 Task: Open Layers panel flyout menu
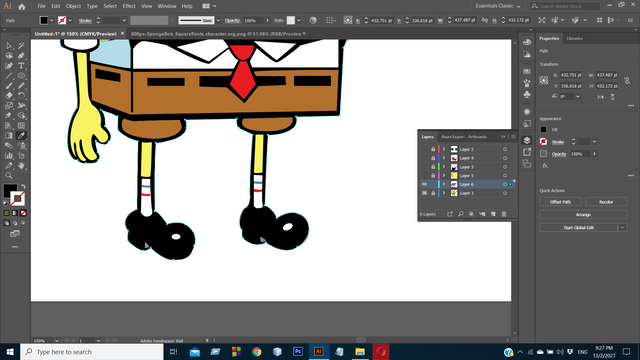click(513, 137)
